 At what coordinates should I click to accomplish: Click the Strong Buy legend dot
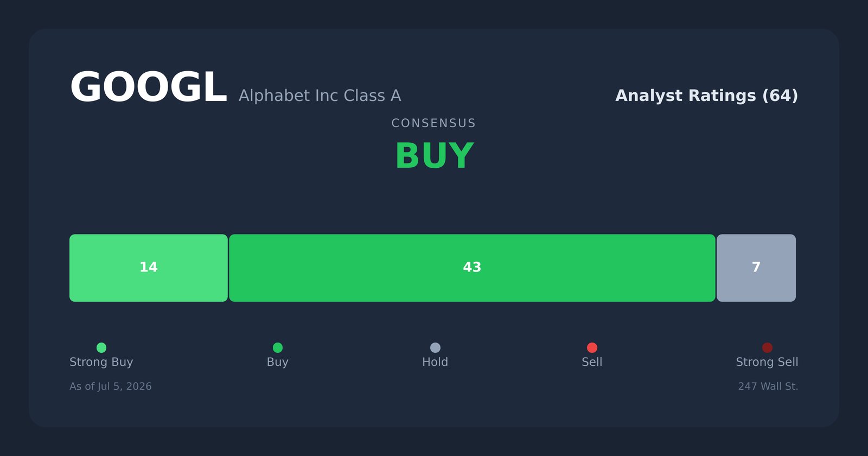click(x=101, y=347)
